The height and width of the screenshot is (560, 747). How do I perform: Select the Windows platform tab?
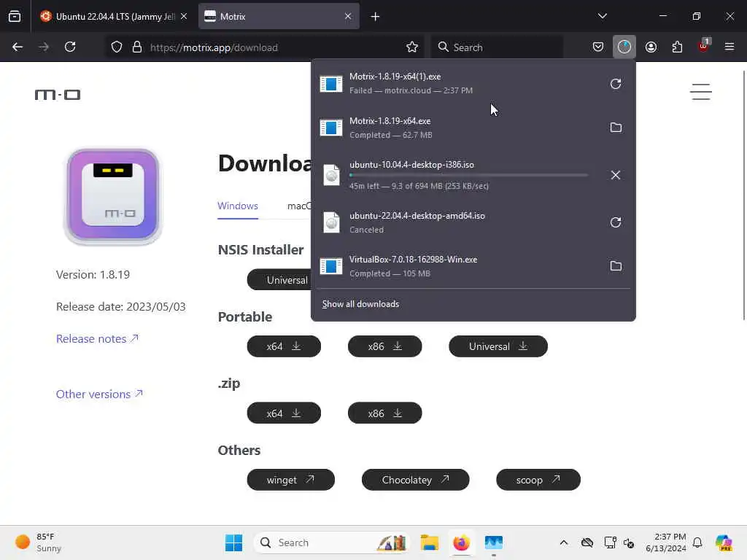tap(238, 206)
